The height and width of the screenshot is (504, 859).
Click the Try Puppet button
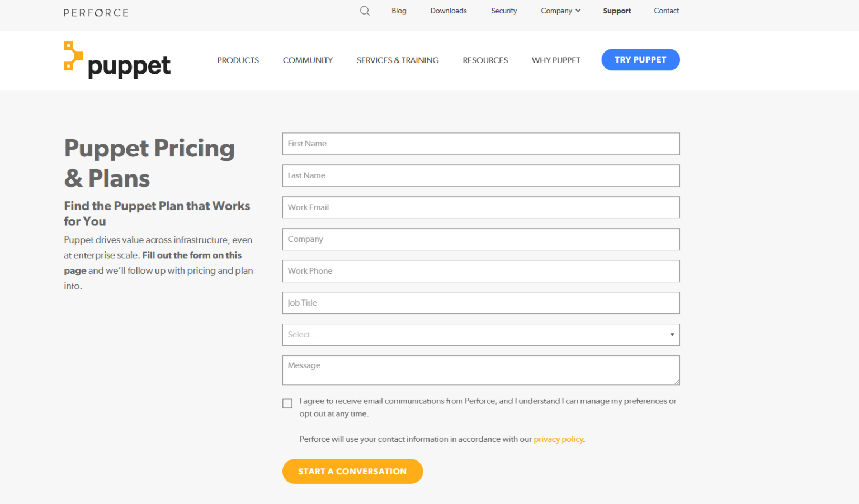click(x=640, y=60)
